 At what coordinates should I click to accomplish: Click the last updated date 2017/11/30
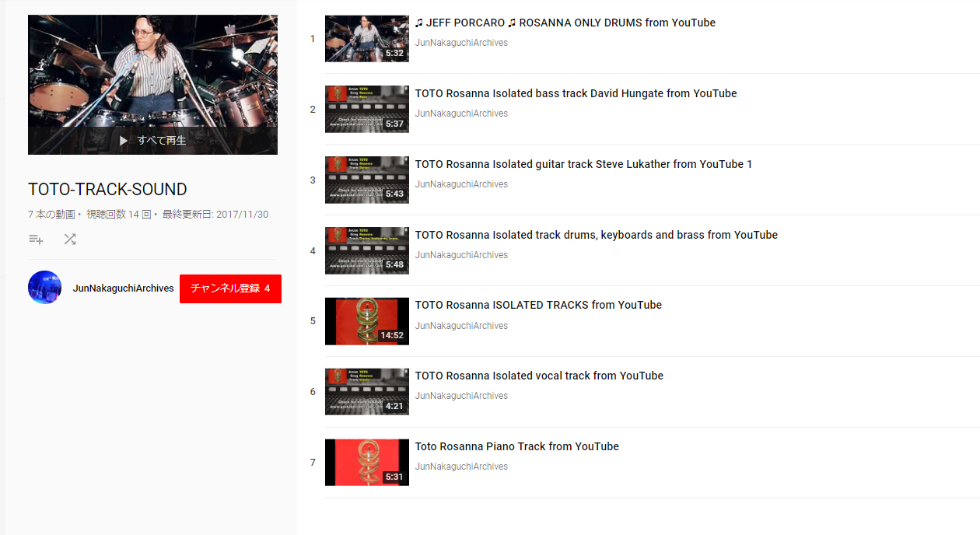pyautogui.click(x=215, y=215)
